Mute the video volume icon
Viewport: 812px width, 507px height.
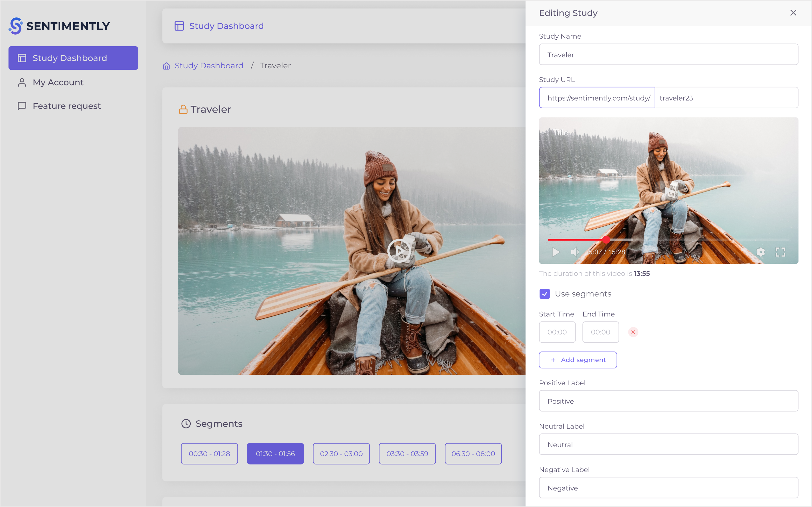[574, 252]
